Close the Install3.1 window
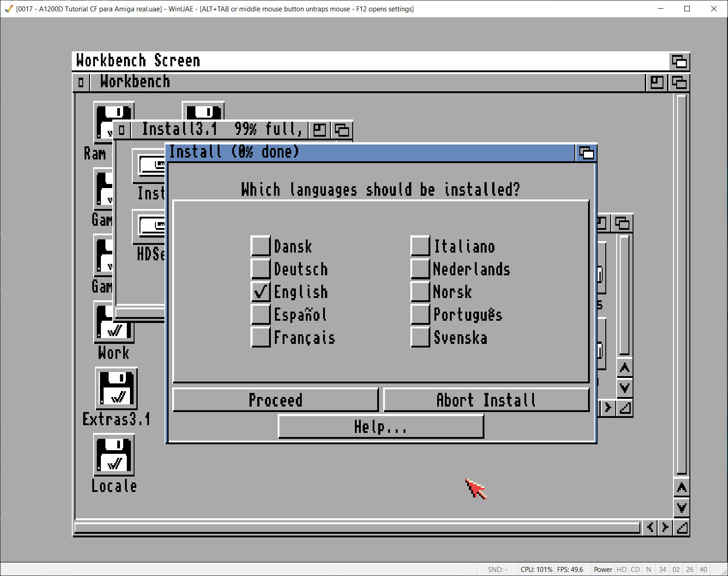This screenshot has height=576, width=728. (x=121, y=130)
